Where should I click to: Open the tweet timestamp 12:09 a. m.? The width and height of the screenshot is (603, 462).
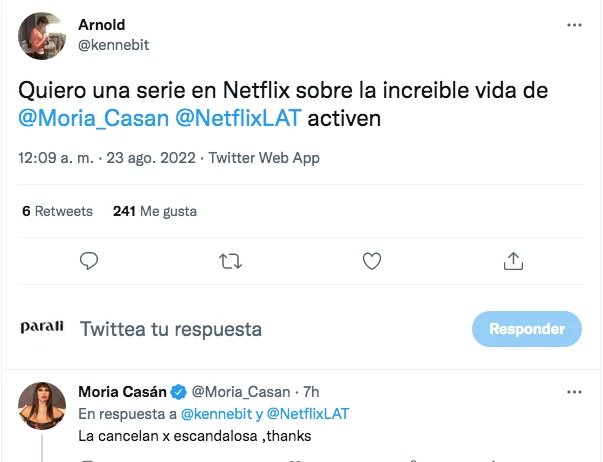pos(59,158)
